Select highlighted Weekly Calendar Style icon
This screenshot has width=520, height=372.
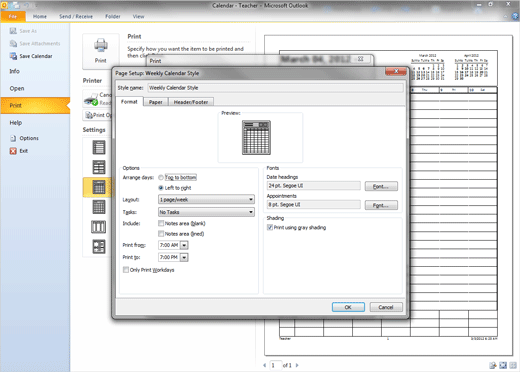[x=99, y=187]
